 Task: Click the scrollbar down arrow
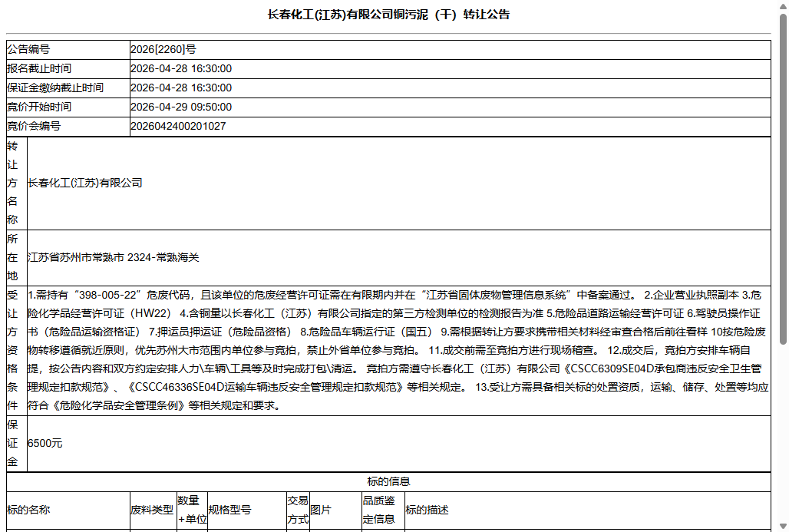(783, 527)
